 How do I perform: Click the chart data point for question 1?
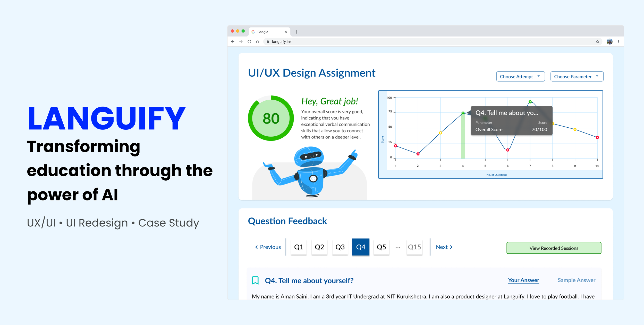[x=396, y=146]
